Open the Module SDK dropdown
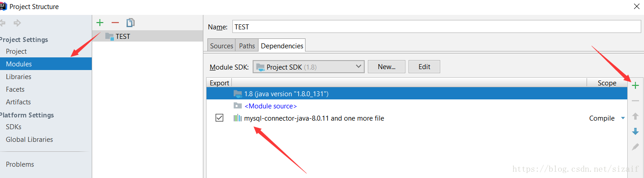 tap(309, 67)
